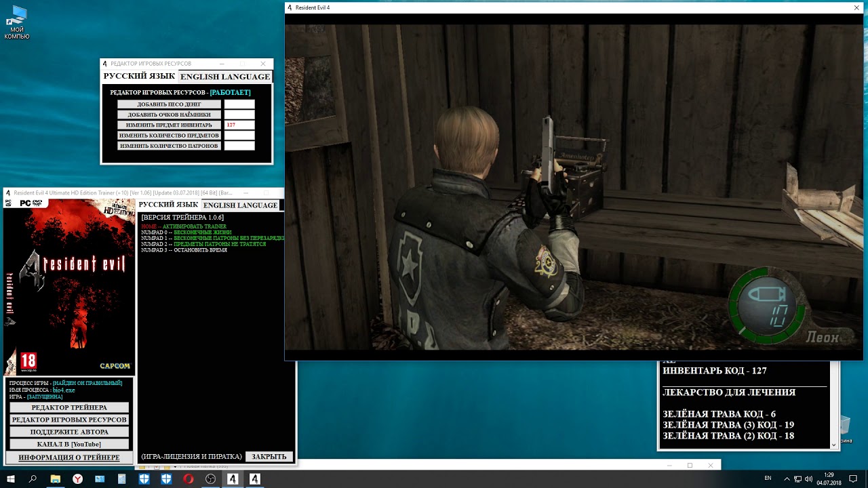The height and width of the screenshot is (488, 868).
Task: Click Resident Evil 4 game window title bar icon
Action: click(x=290, y=7)
